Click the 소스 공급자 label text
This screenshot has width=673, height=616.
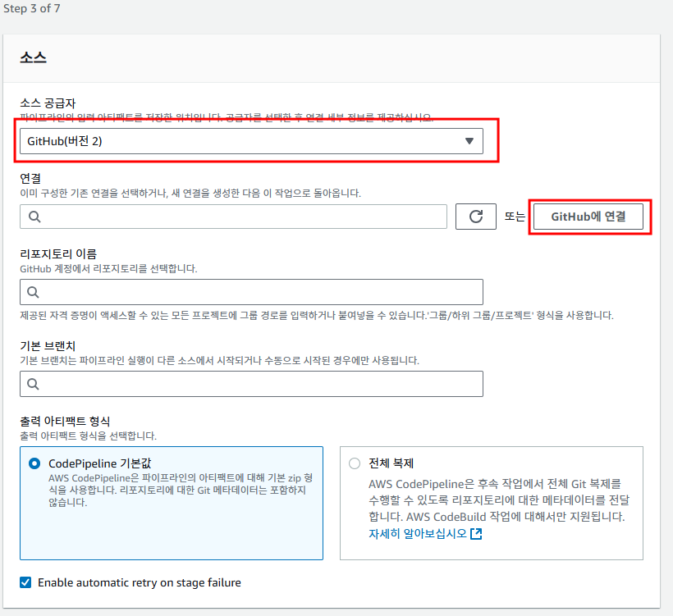tap(48, 103)
